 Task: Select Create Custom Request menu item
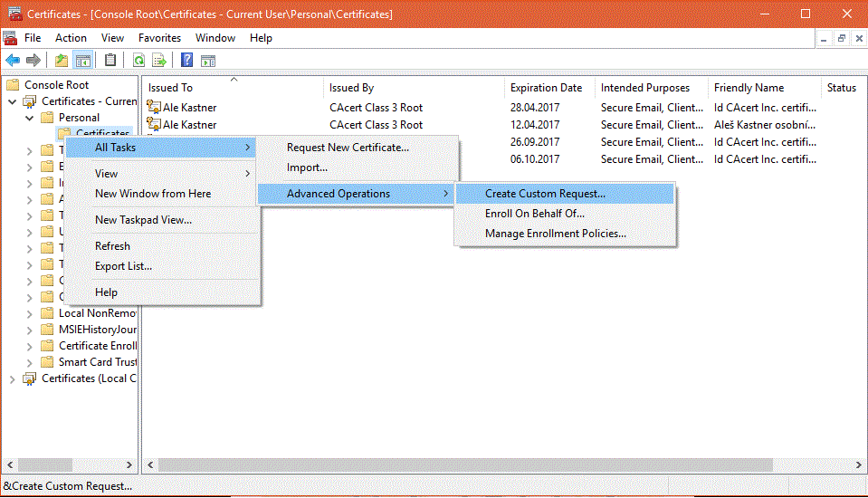(545, 194)
